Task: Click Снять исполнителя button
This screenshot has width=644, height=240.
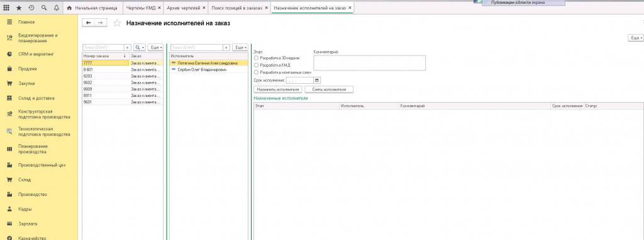Action: 328,89
